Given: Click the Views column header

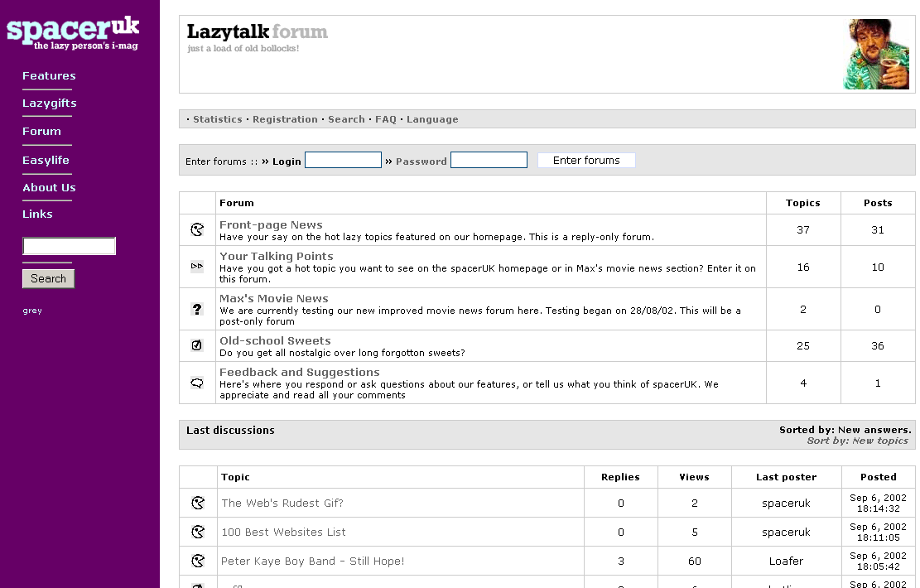Looking at the screenshot, I should [x=695, y=477].
